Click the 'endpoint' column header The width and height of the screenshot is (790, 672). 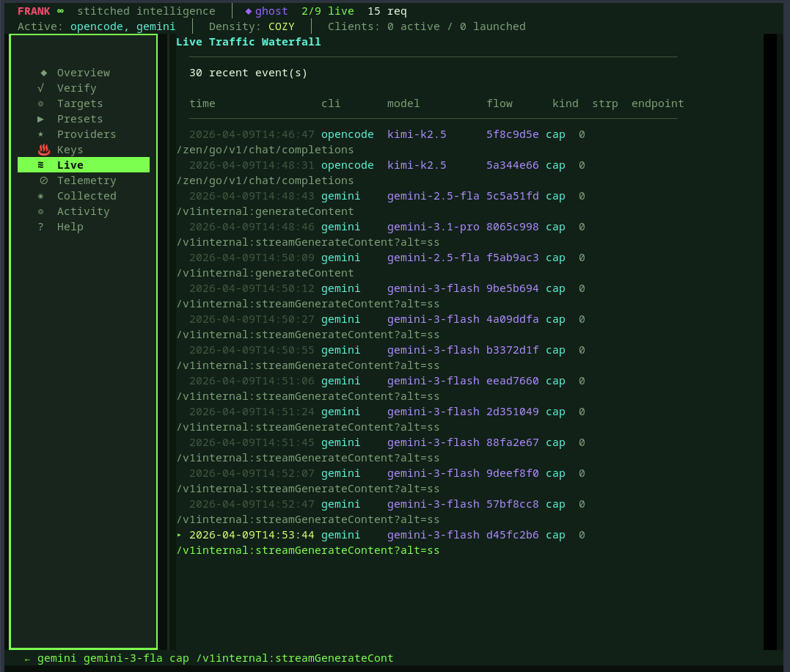(x=657, y=103)
